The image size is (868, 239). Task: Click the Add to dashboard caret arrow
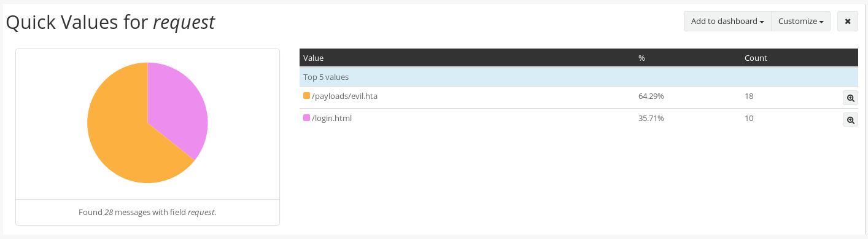(x=762, y=22)
